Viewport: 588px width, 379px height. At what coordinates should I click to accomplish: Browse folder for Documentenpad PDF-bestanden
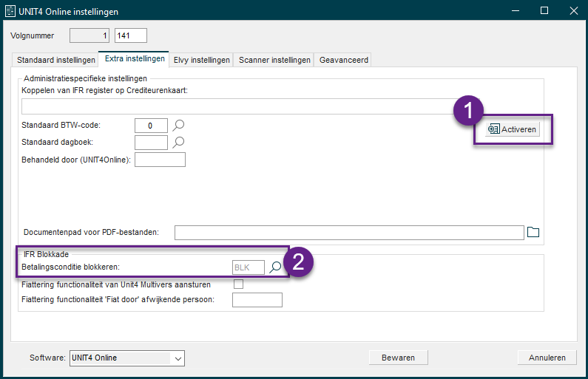tap(533, 232)
